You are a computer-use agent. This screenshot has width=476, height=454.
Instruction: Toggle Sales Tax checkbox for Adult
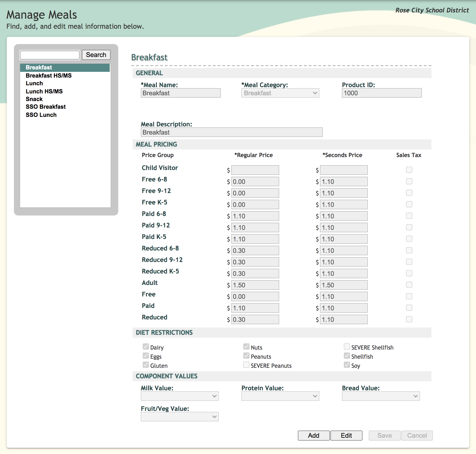[409, 285]
